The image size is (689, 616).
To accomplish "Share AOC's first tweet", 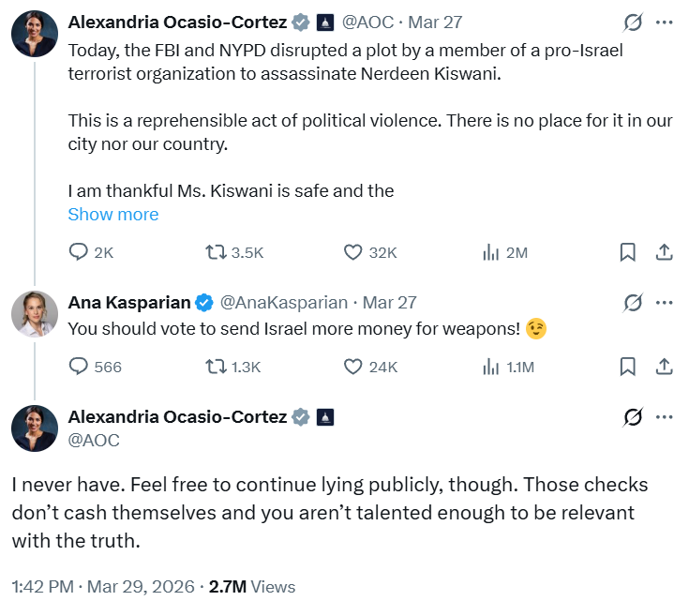I will click(x=663, y=252).
